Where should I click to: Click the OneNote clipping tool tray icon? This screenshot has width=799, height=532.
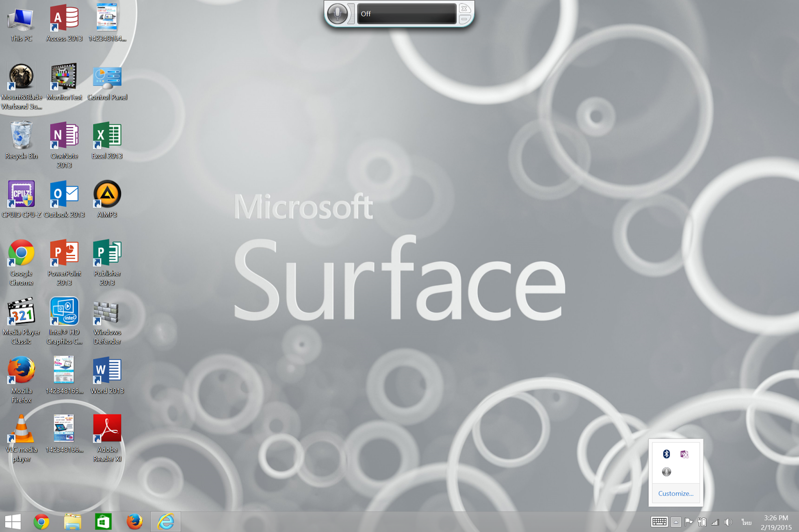[684, 454]
